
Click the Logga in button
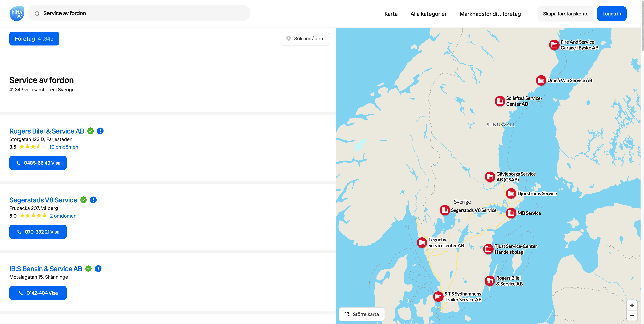(611, 14)
